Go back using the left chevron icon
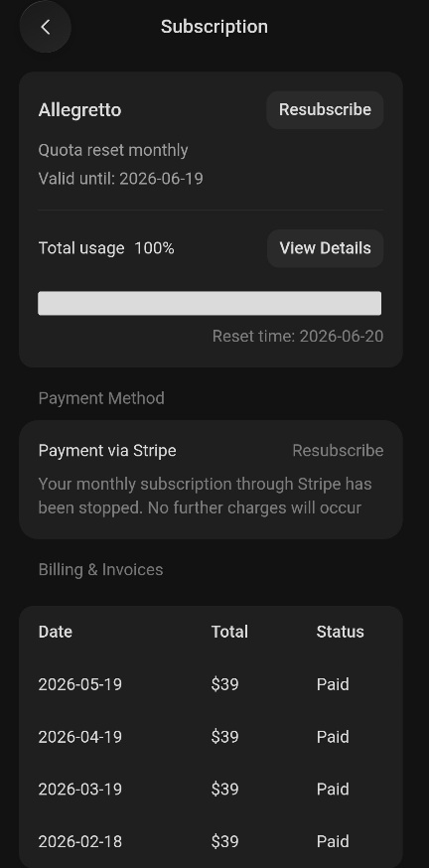 click(46, 27)
